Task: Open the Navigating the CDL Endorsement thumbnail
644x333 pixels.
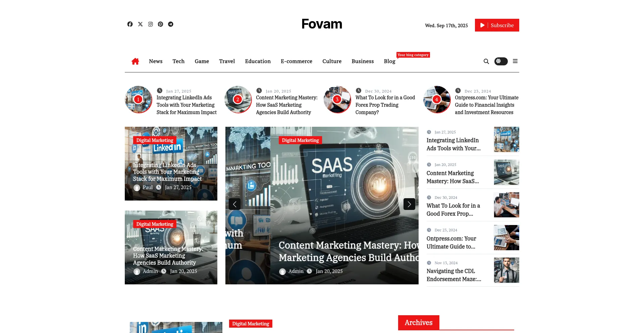Action: (506, 270)
